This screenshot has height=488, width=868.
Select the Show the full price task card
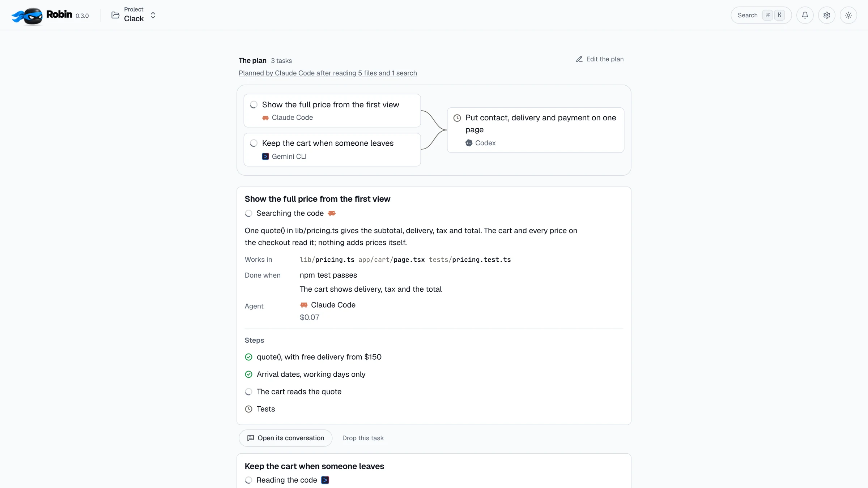click(332, 111)
